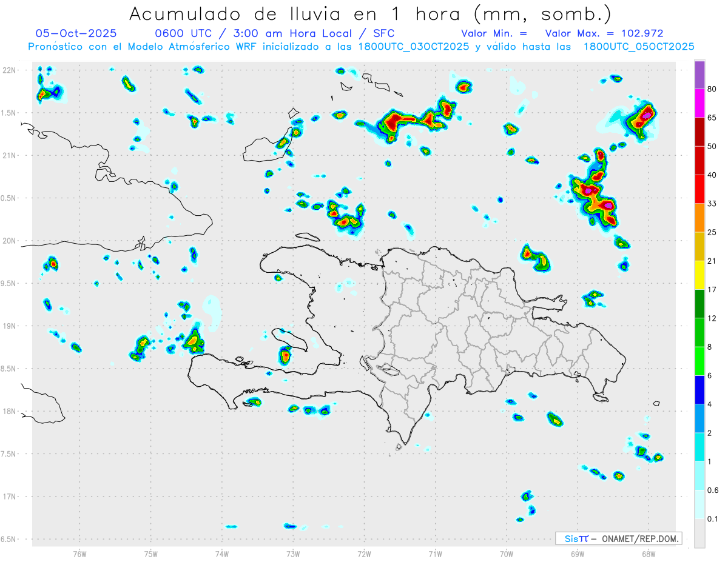Viewport: 728px width, 562px height.
Task: Select the orange legend band between 25 and 33
Action: 699,218
